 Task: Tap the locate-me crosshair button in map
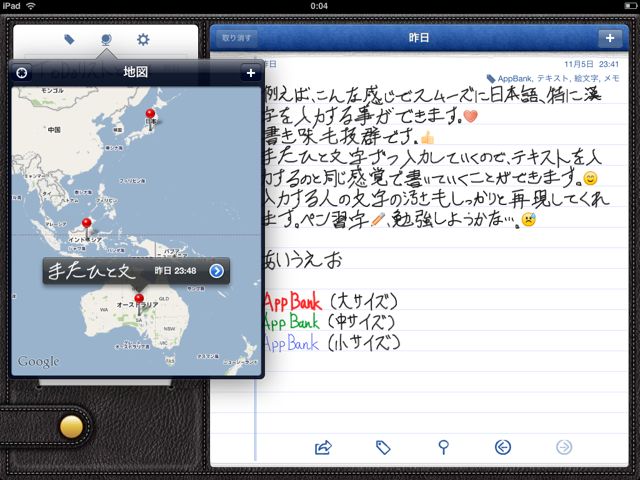22,73
